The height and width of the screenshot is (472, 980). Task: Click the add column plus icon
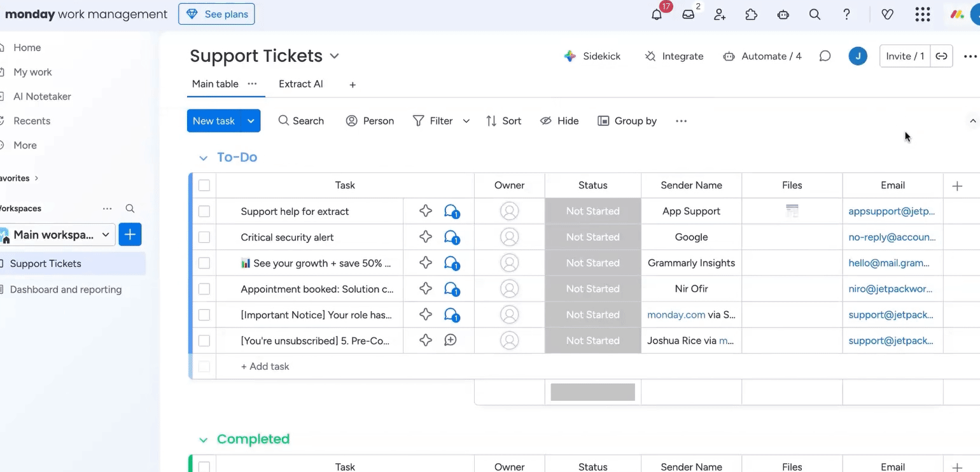957,186
